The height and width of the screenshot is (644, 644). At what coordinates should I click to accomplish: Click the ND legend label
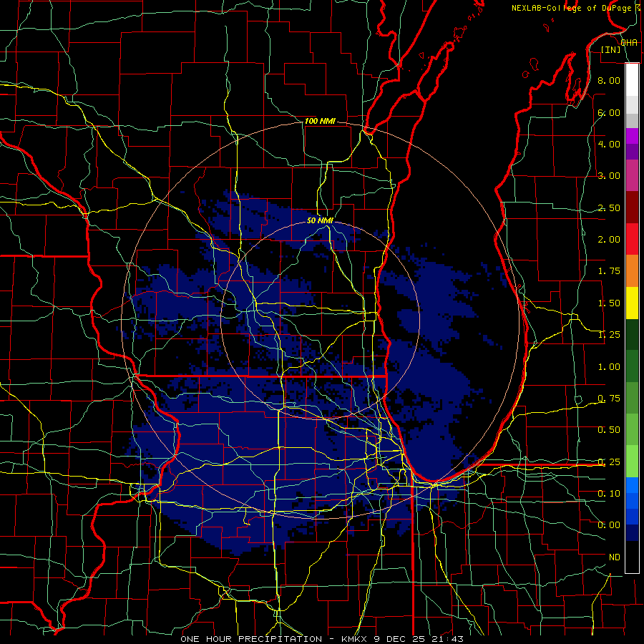tap(615, 557)
